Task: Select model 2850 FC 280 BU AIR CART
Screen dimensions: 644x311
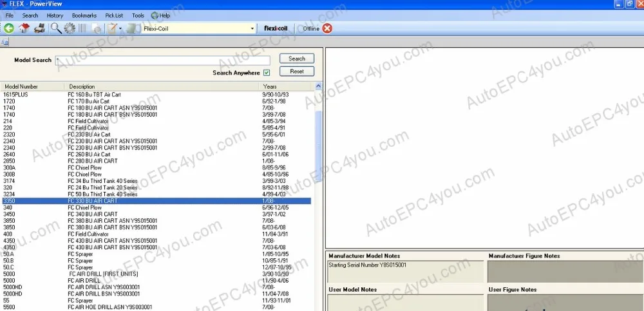Action: [156, 160]
